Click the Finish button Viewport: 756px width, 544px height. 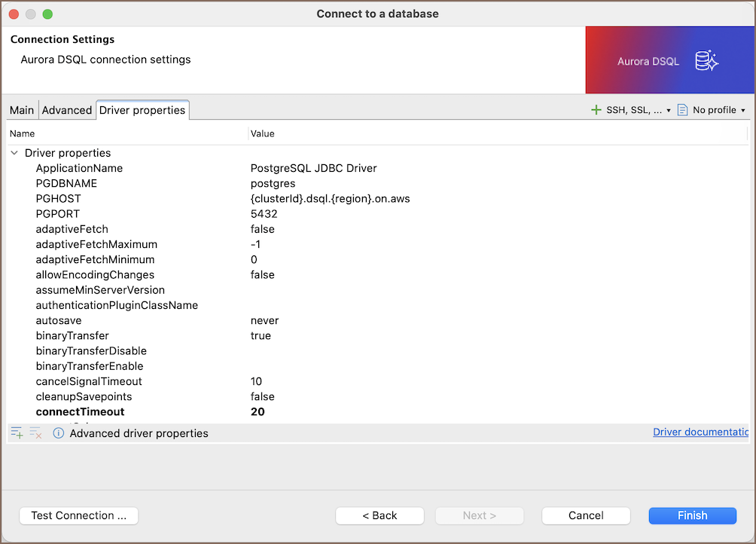point(692,515)
